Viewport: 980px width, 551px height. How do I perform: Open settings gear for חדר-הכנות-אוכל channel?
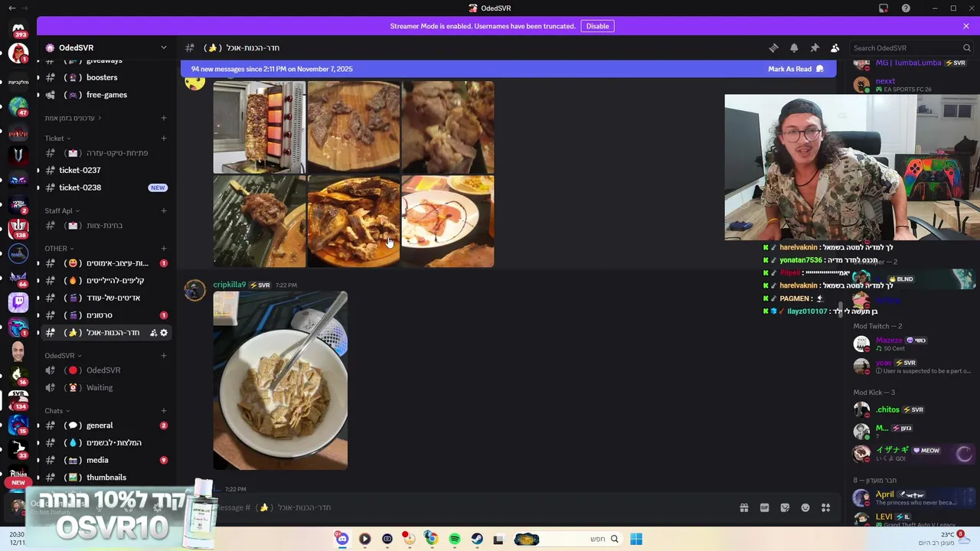pyautogui.click(x=164, y=333)
